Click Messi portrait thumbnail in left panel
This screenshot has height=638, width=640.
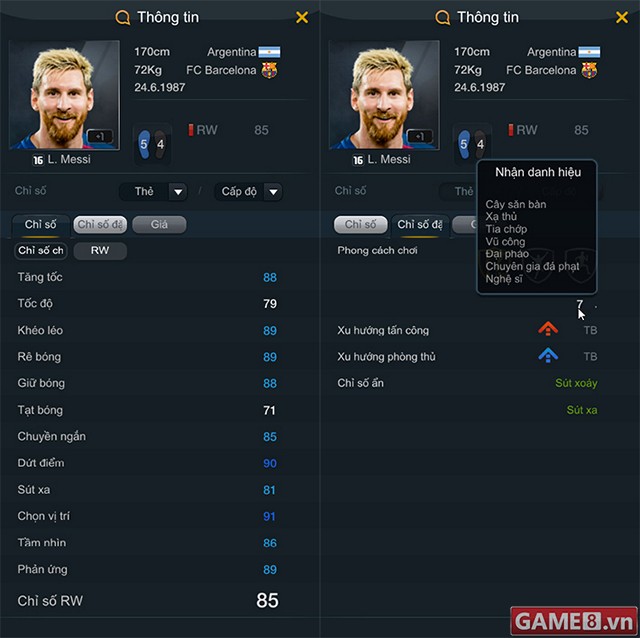pyautogui.click(x=64, y=95)
